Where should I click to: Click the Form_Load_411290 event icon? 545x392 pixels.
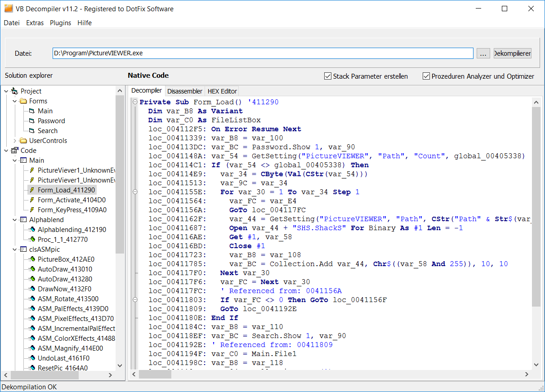point(31,190)
